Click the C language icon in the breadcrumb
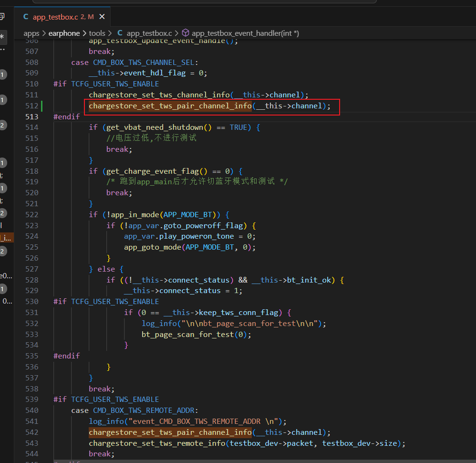Viewport: 476px width, 463px height. pyautogui.click(x=120, y=33)
